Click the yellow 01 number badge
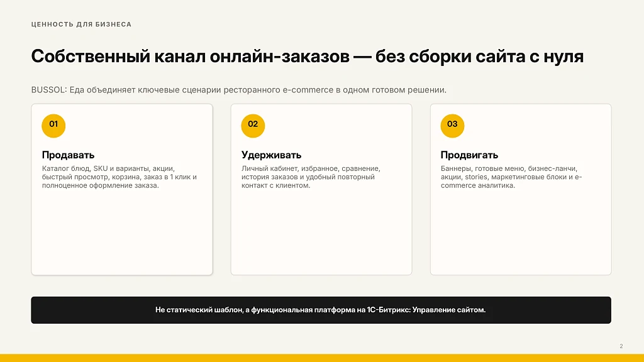 coord(53,126)
